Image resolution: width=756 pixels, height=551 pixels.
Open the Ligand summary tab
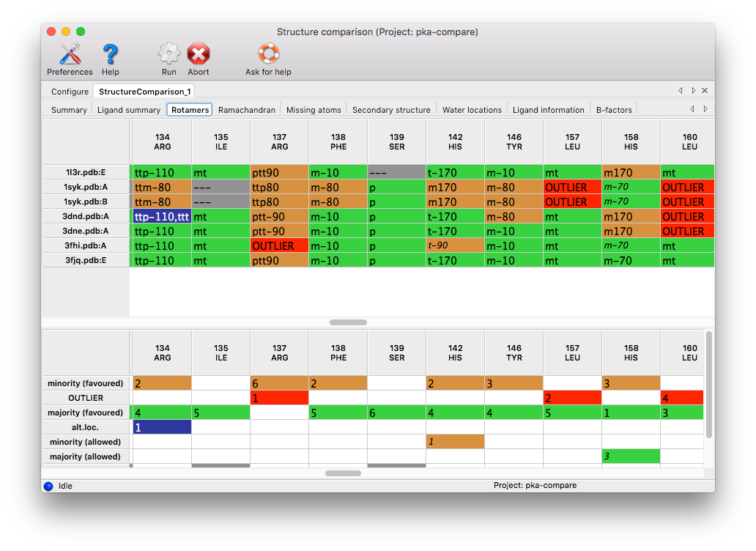[x=129, y=110]
